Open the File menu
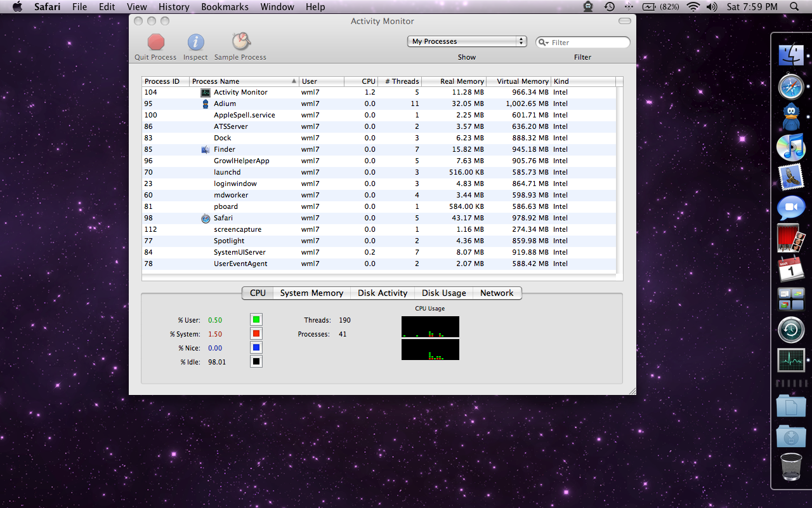812x508 pixels. pos(79,7)
